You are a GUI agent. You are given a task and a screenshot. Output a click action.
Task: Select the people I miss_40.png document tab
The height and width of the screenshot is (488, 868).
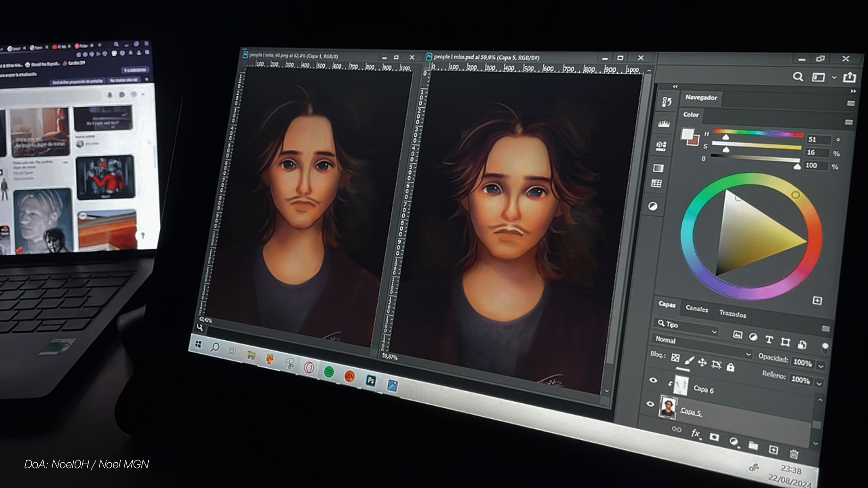pyautogui.click(x=293, y=55)
